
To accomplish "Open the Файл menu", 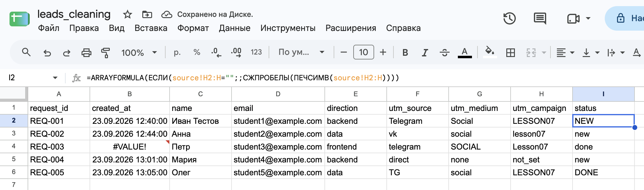I will pyautogui.click(x=48, y=28).
